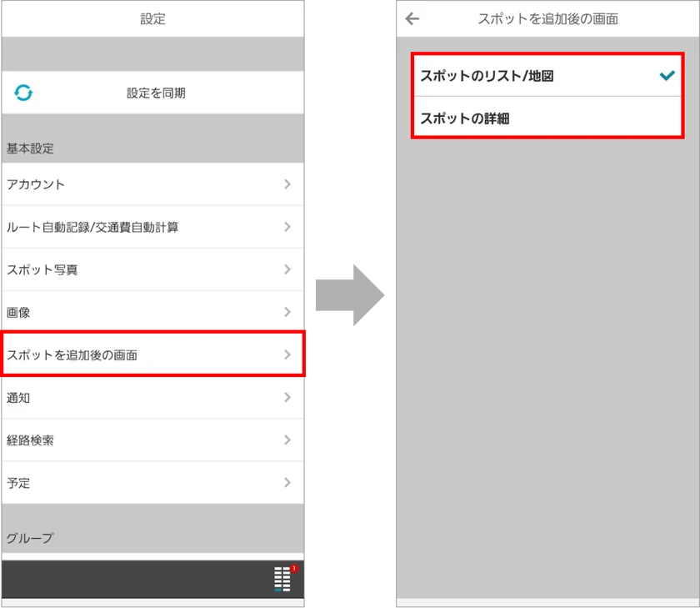Tap the 設定を同期 button
The image size is (700, 608).
click(152, 93)
